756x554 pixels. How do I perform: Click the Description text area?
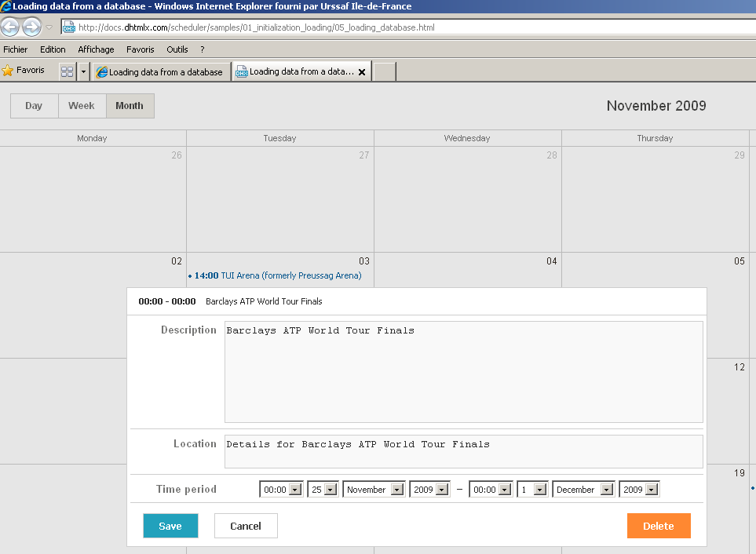pos(463,372)
